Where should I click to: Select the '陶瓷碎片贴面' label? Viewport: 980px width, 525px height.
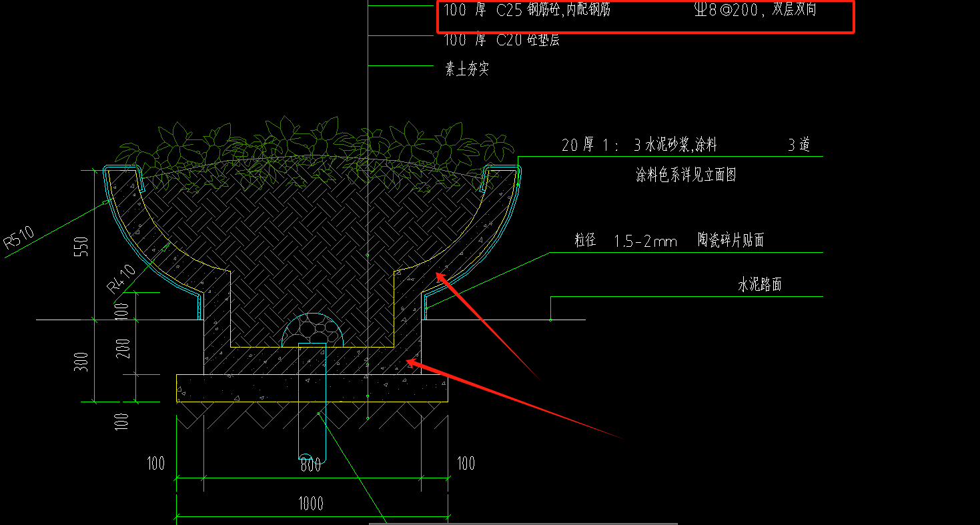point(730,240)
